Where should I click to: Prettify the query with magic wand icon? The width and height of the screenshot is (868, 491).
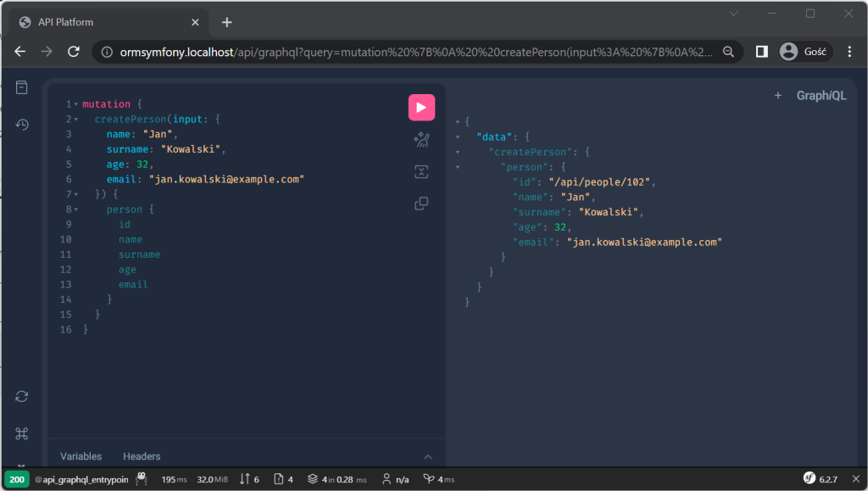pyautogui.click(x=421, y=139)
